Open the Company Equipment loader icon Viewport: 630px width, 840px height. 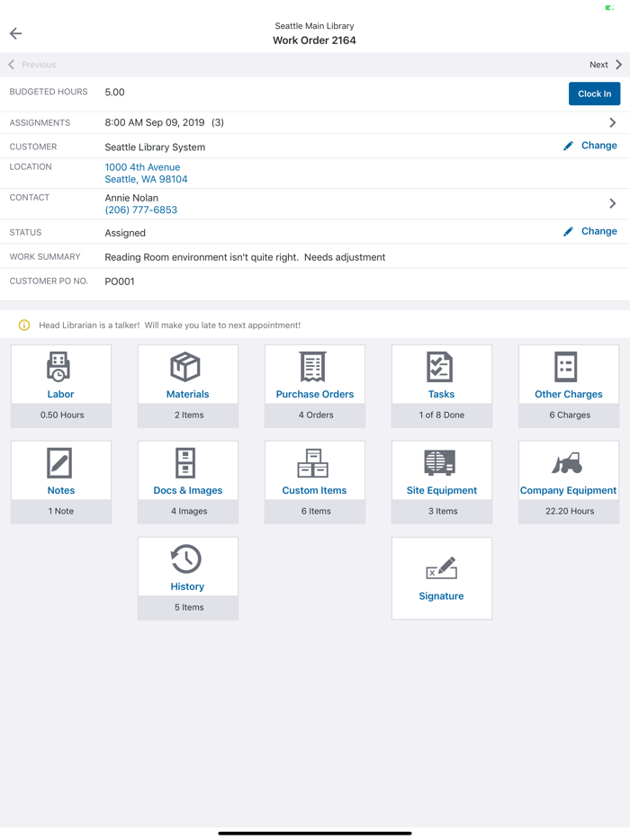click(567, 463)
